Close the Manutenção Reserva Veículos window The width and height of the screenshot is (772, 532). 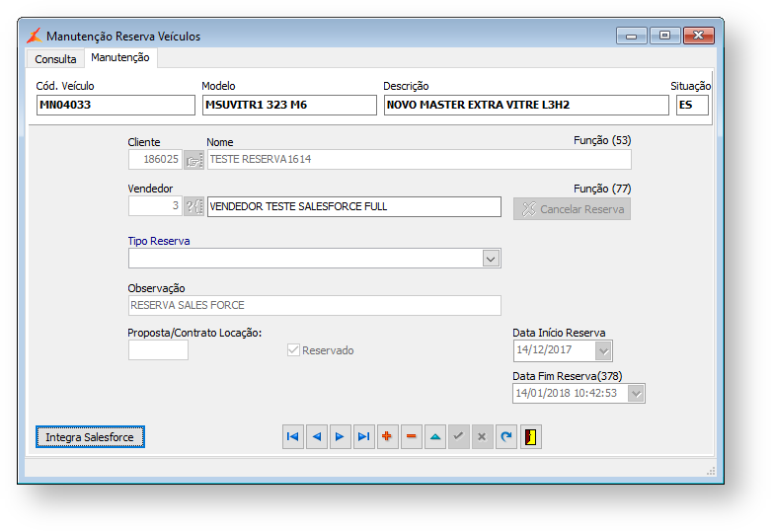click(x=699, y=36)
